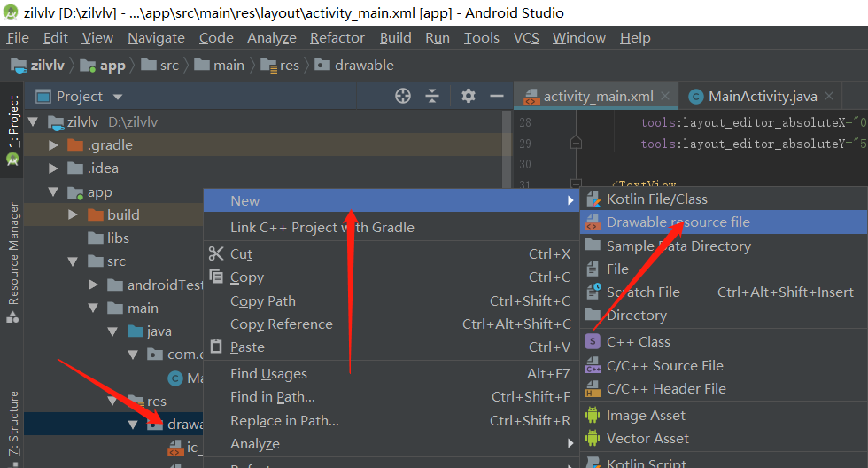Click the Scratch File icon

[593, 292]
